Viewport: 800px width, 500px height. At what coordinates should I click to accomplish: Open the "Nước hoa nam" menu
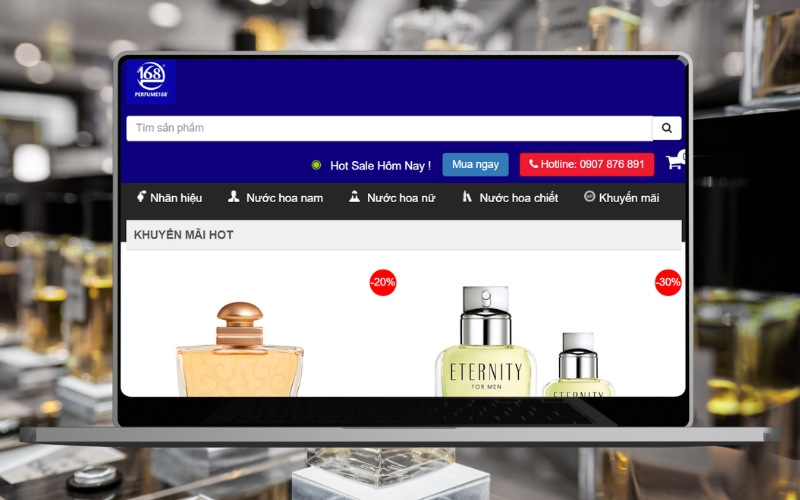pos(276,197)
